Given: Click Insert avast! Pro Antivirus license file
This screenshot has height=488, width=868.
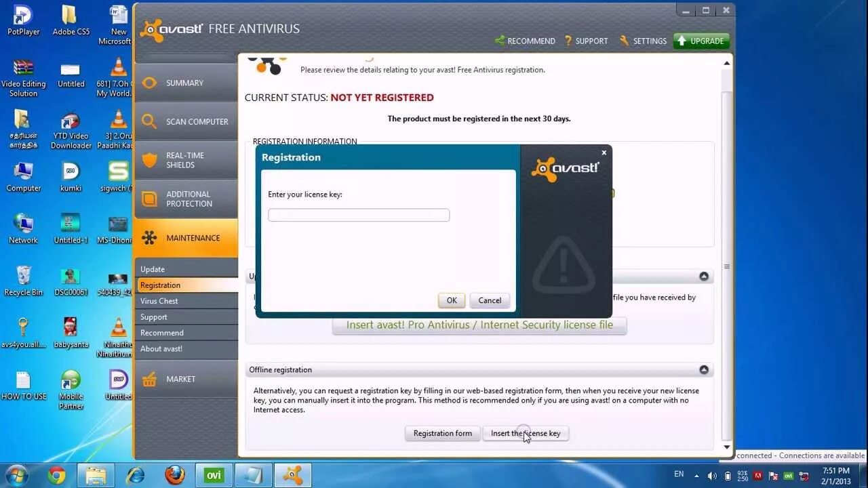Looking at the screenshot, I should pyautogui.click(x=479, y=325).
